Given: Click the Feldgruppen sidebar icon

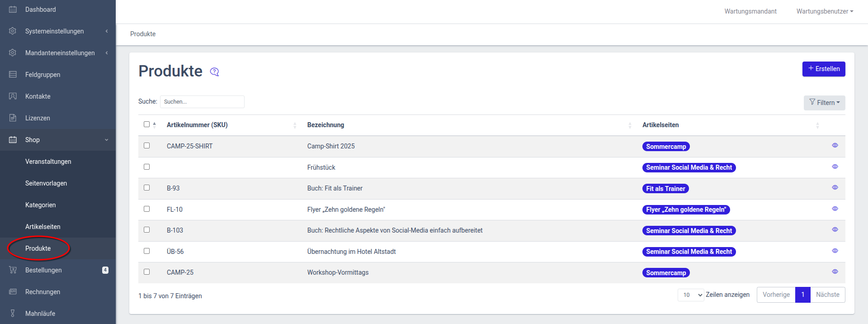Looking at the screenshot, I should pyautogui.click(x=13, y=75).
